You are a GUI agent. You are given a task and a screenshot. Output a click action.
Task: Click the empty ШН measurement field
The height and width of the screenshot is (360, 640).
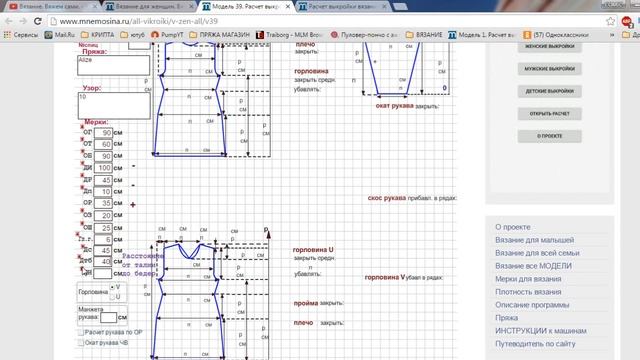[x=103, y=273]
